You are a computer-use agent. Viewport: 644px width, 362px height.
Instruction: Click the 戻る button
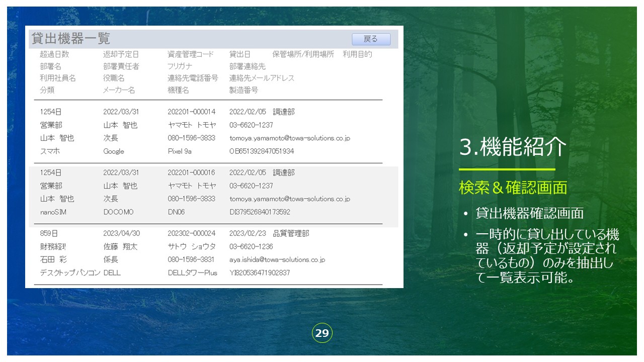point(371,39)
